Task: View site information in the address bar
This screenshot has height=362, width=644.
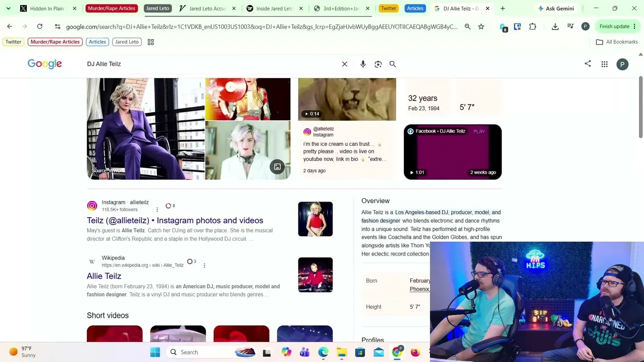Action: (57, 27)
